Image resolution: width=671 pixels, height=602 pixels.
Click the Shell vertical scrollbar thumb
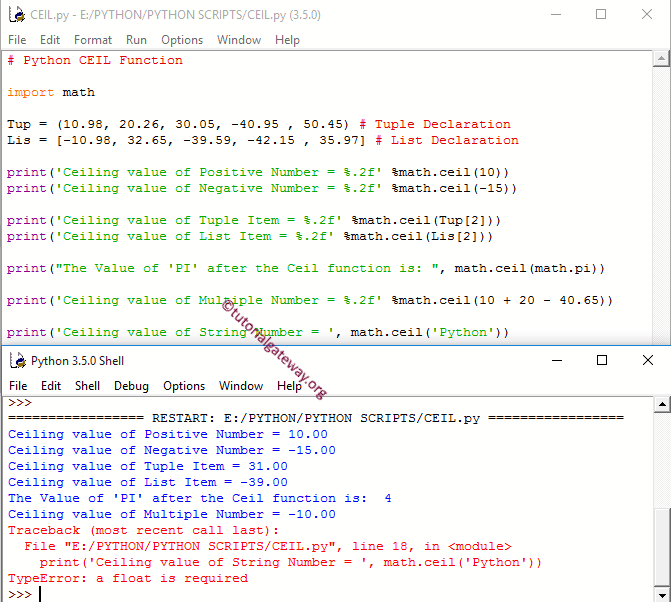662,546
